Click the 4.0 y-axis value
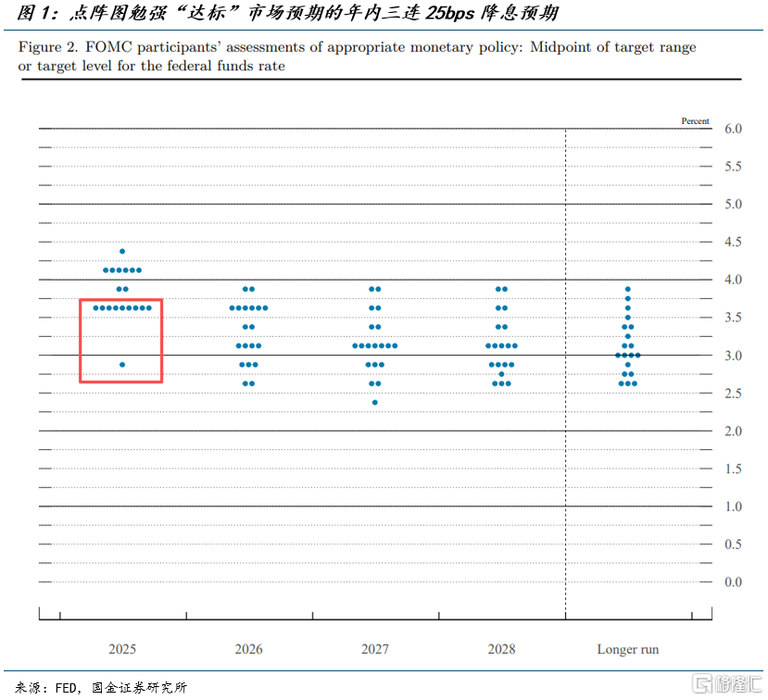 tap(733, 280)
